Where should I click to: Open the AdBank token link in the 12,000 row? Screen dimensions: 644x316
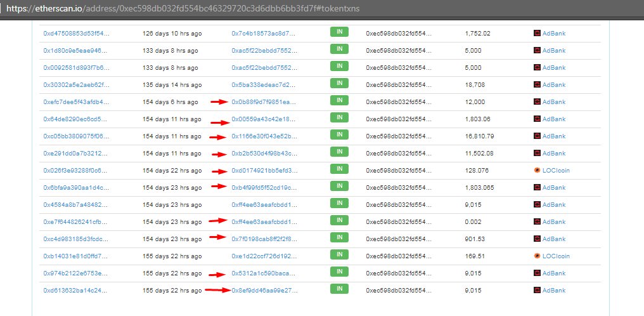[554, 102]
